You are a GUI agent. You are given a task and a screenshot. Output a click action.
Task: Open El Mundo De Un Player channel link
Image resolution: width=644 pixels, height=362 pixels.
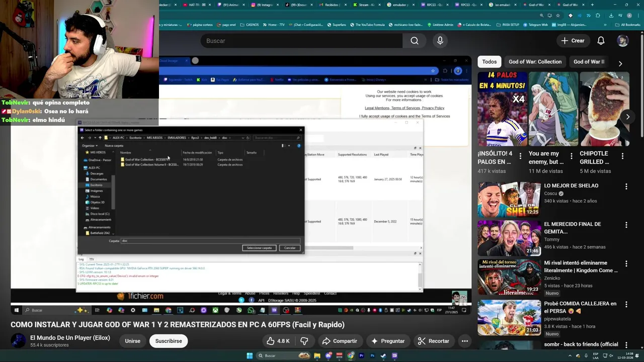[x=70, y=337]
